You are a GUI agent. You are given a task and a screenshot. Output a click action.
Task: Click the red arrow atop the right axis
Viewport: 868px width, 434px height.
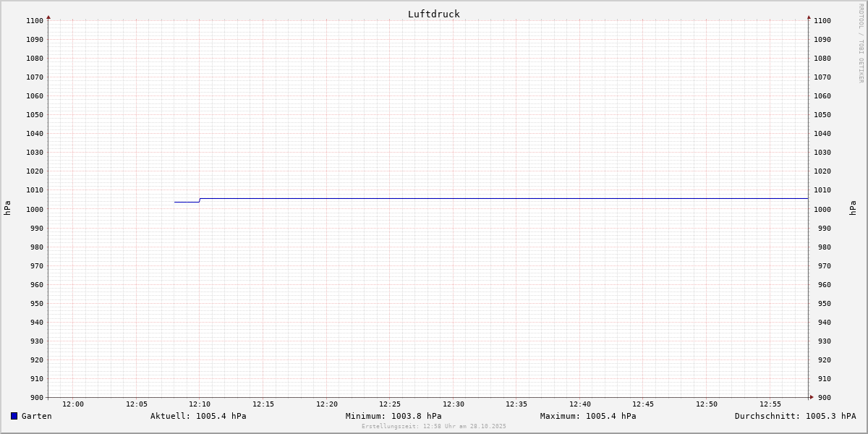click(809, 17)
